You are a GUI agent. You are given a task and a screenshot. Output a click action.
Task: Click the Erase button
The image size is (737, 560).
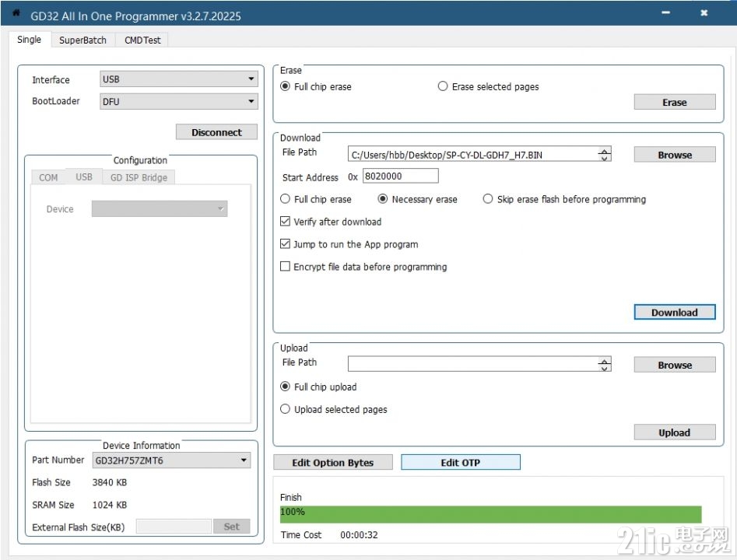click(675, 103)
